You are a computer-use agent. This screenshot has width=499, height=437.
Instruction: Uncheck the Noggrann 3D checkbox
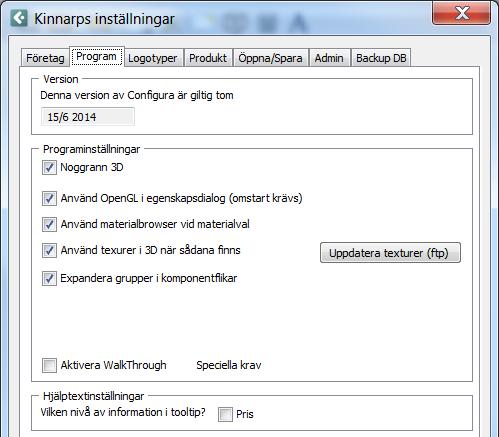[49, 168]
